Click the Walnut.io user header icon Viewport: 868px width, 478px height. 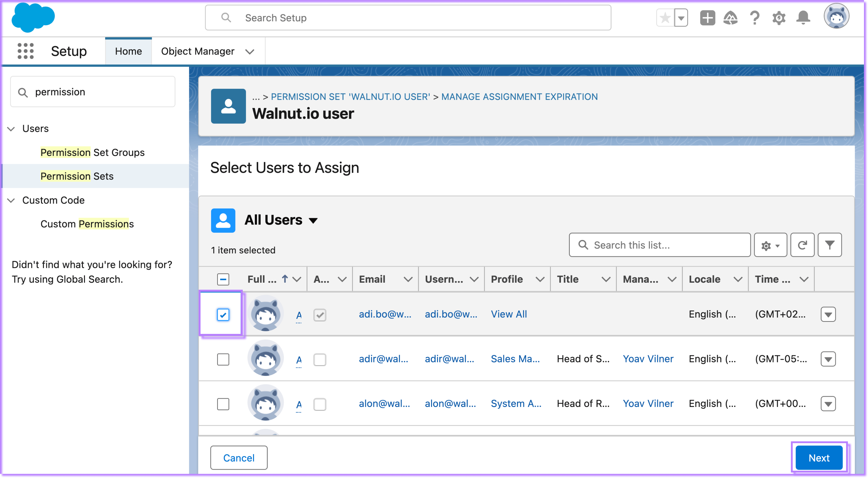[228, 106]
